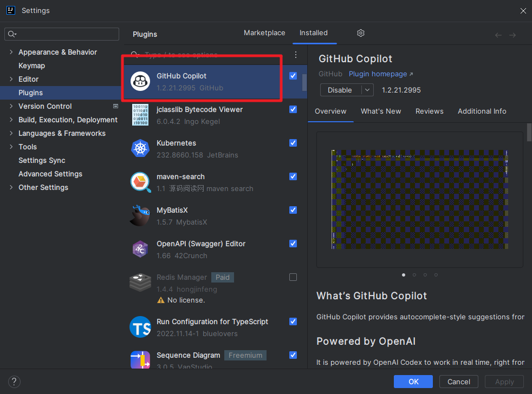Viewport: 532px width, 394px height.
Task: Open the plugins gear settings menu
Action: [x=361, y=33]
